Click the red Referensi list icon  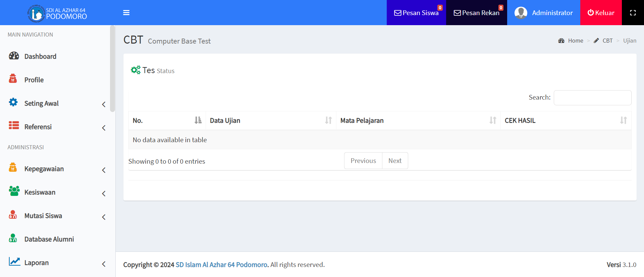pyautogui.click(x=14, y=125)
